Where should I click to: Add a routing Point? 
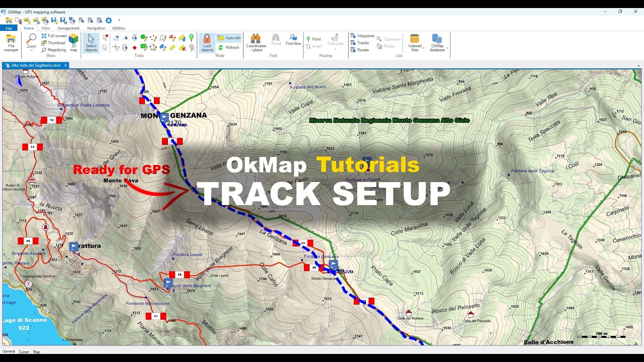point(313,39)
